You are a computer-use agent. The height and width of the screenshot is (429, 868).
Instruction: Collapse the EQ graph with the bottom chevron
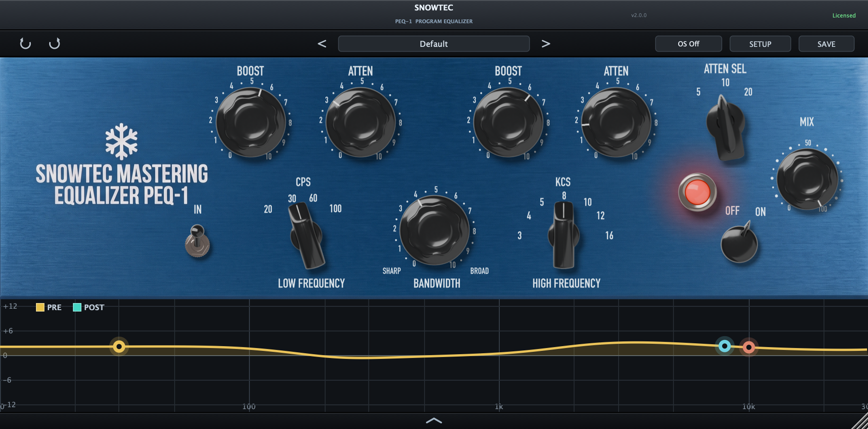point(434,420)
